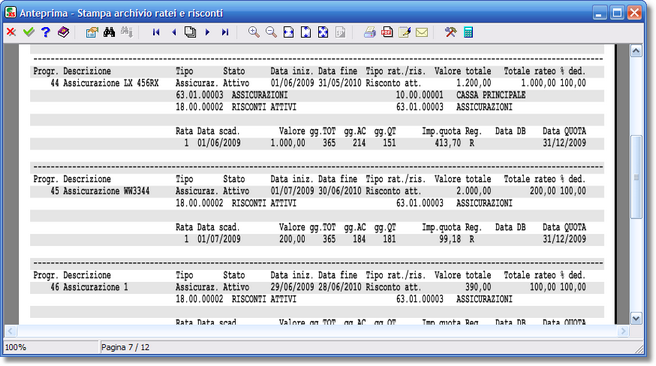Click description Assicurazione 1
This screenshot has width=656, height=366.
tap(95, 287)
